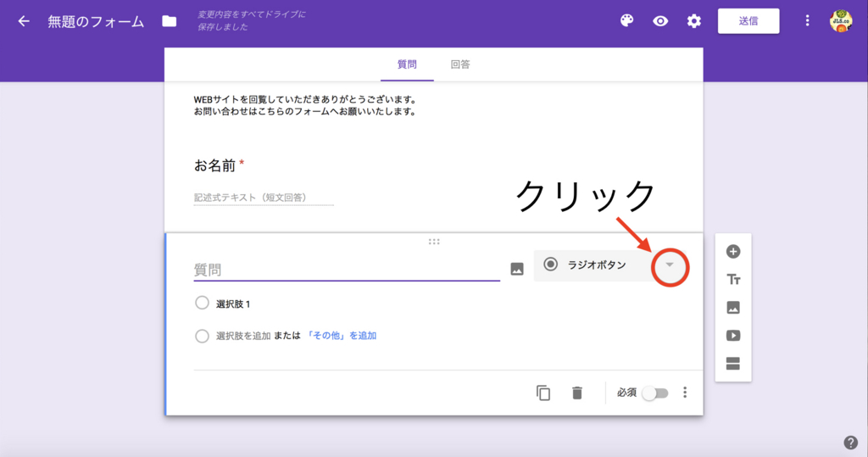This screenshot has width=868, height=457.
Task: Edit the 選択肢 1 option text
Action: tap(233, 304)
